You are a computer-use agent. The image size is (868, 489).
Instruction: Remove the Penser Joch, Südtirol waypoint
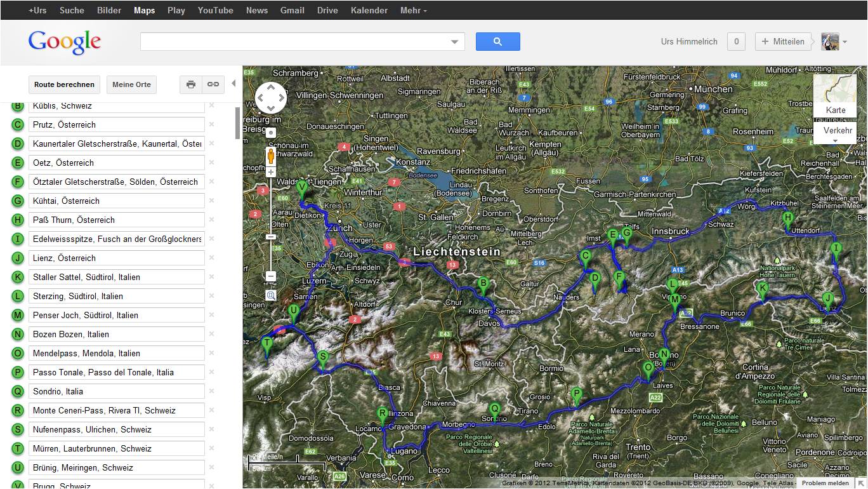tap(212, 315)
